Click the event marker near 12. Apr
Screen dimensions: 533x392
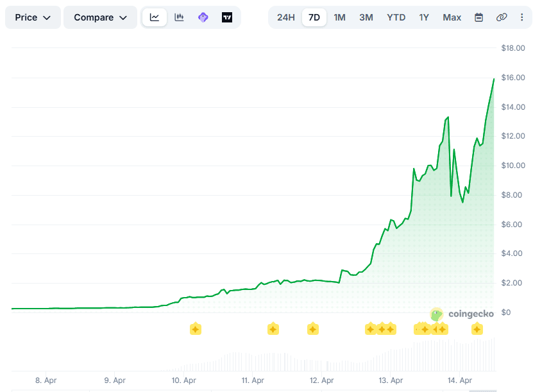tap(312, 329)
